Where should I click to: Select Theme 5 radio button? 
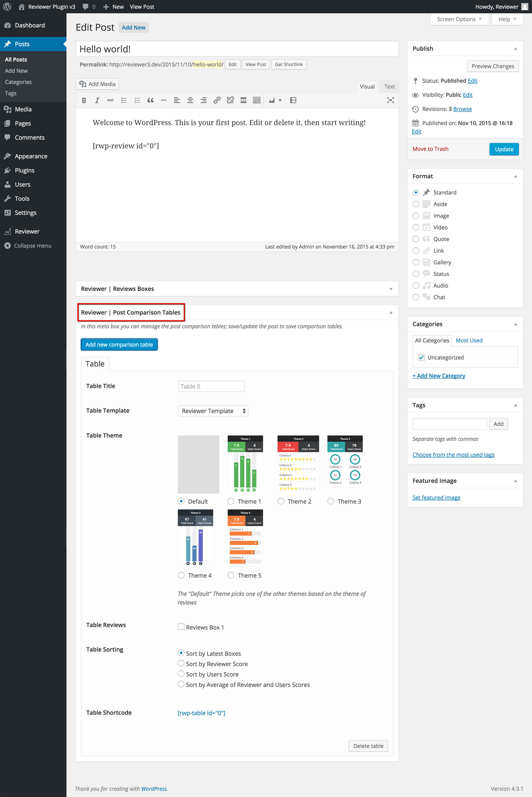pyautogui.click(x=231, y=575)
